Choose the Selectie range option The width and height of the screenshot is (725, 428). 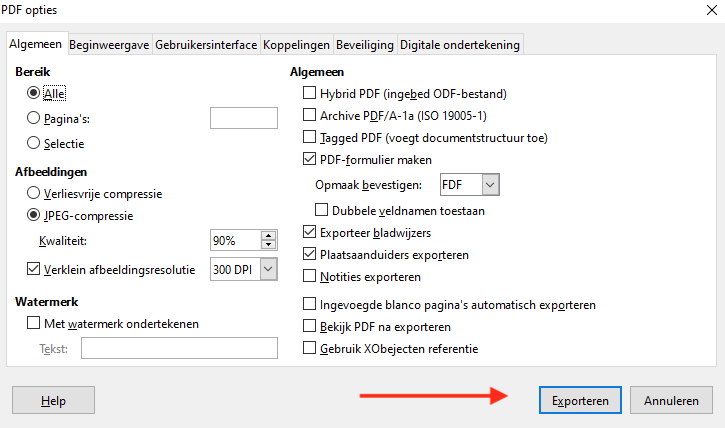point(34,143)
